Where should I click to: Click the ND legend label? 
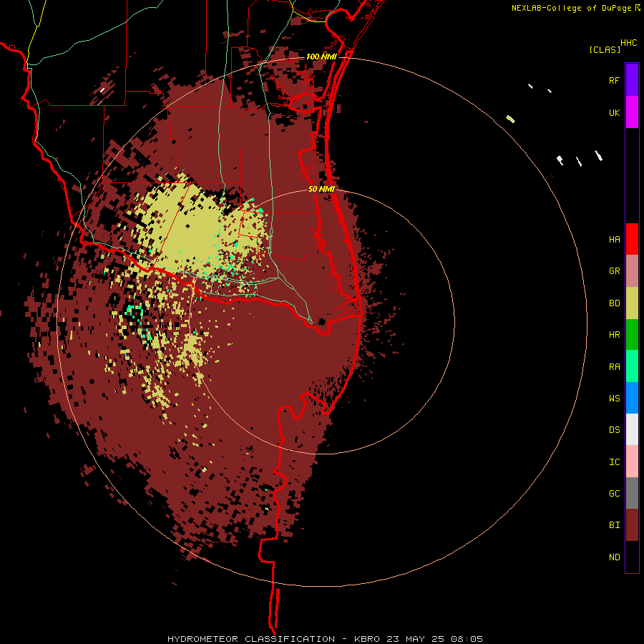614,557
